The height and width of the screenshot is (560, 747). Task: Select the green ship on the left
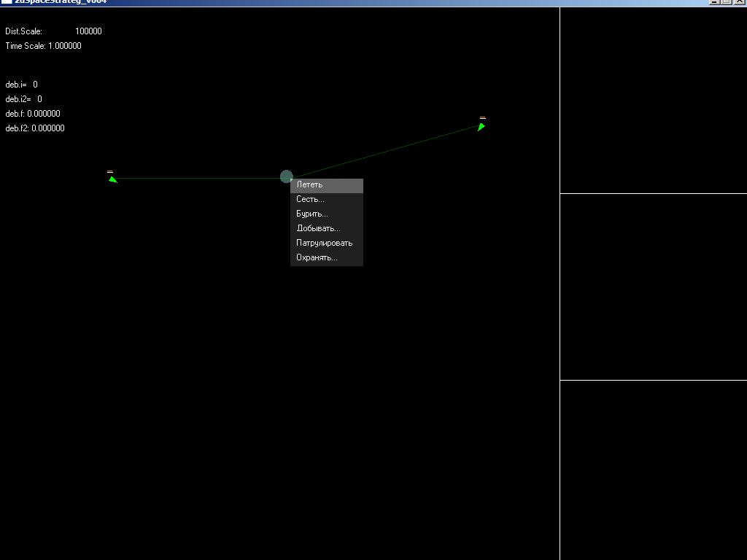pyautogui.click(x=112, y=179)
